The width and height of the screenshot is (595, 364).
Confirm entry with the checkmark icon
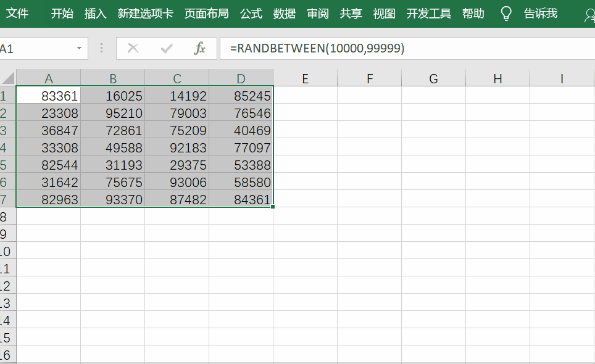point(166,48)
